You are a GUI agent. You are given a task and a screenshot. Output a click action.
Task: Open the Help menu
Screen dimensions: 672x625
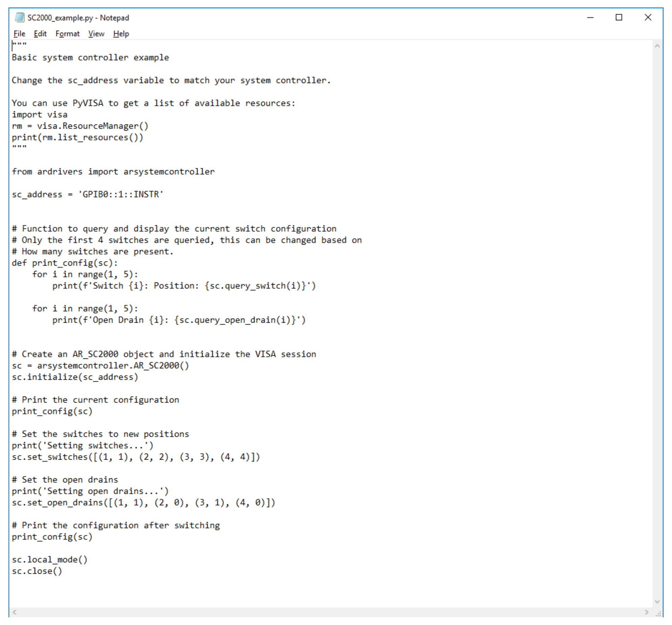pos(121,34)
